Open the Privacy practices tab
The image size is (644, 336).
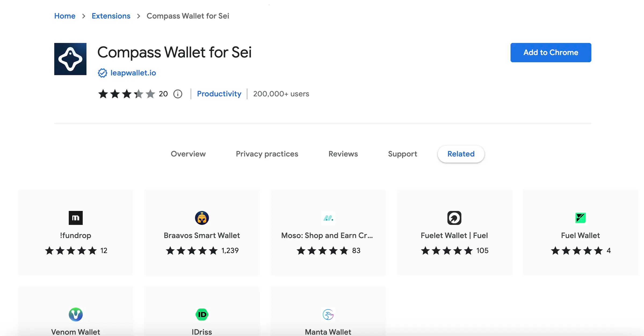[x=267, y=154]
